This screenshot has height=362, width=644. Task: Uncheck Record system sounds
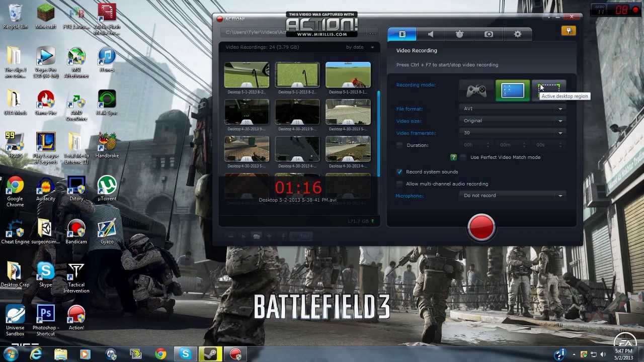[x=399, y=172]
